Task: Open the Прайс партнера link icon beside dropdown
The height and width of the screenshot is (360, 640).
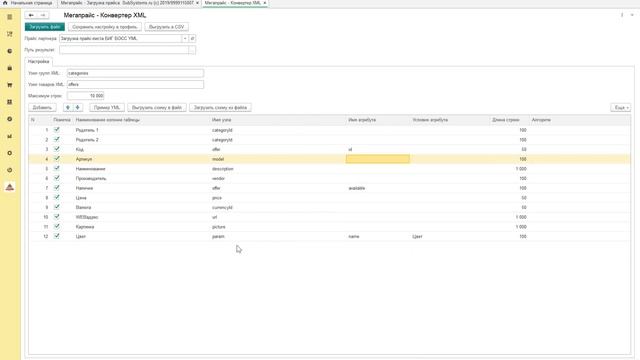Action: pos(192,38)
